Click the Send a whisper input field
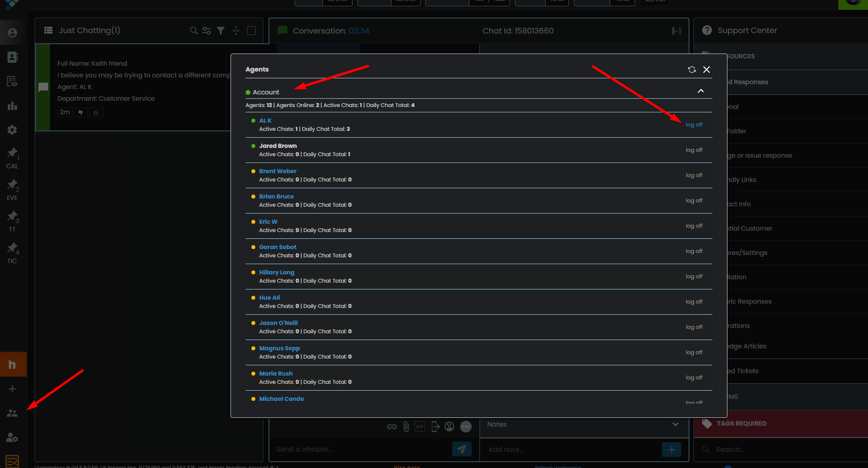The width and height of the screenshot is (868, 468). coord(360,449)
